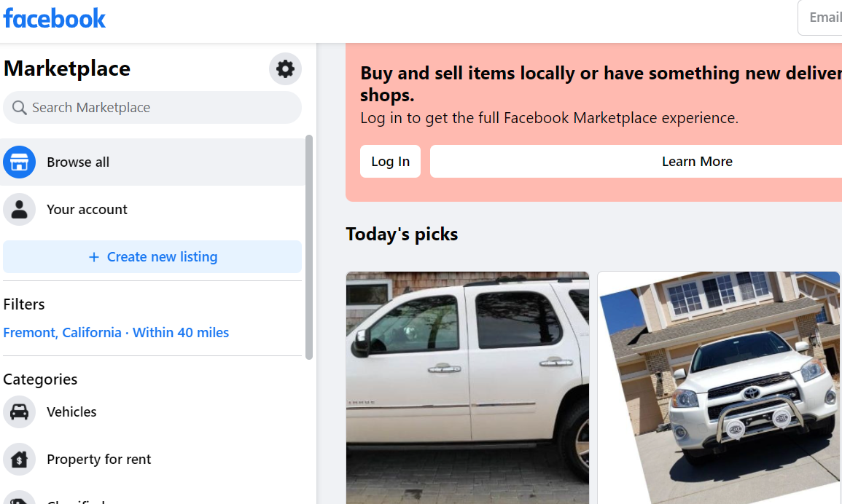Click the plus icon on Create new listing
This screenshot has height=504, width=842.
click(x=93, y=257)
